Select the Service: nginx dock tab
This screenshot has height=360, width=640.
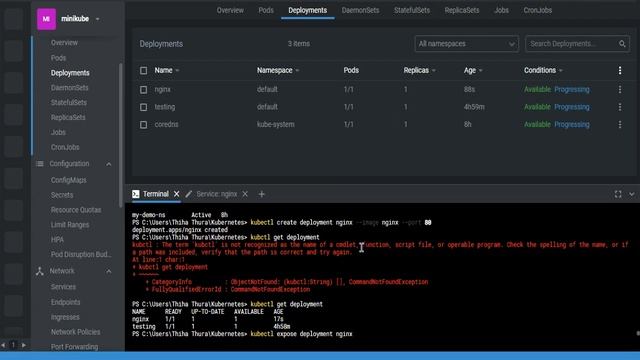tap(217, 194)
